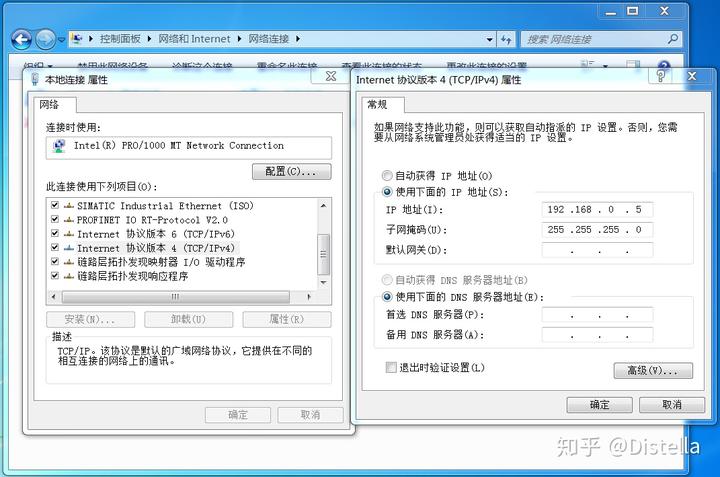This screenshot has height=477, width=720.
Task: Click the IP 地址 field 192.168.0.5
Action: [597, 210]
